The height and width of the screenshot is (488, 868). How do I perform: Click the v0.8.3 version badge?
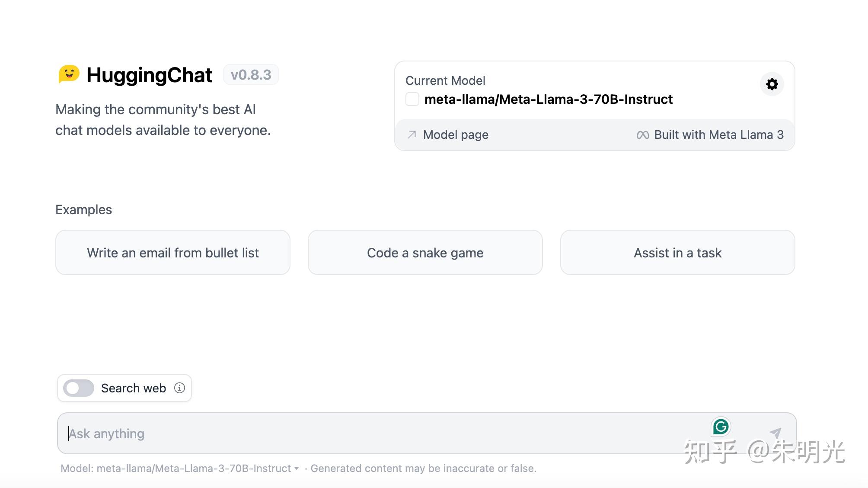click(251, 75)
